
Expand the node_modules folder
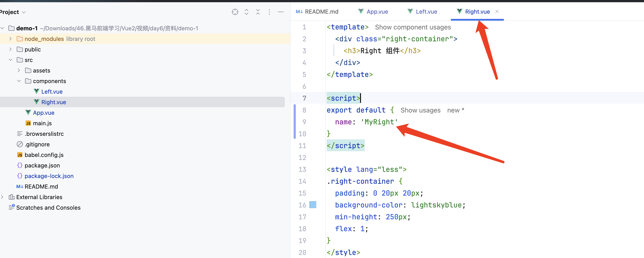click(10, 39)
